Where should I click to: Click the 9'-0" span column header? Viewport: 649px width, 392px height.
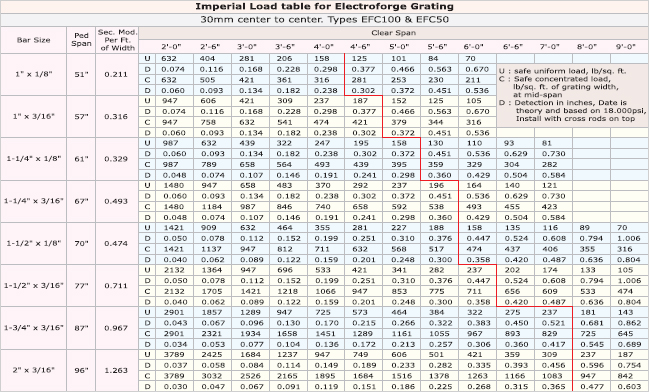pyautogui.click(x=625, y=47)
